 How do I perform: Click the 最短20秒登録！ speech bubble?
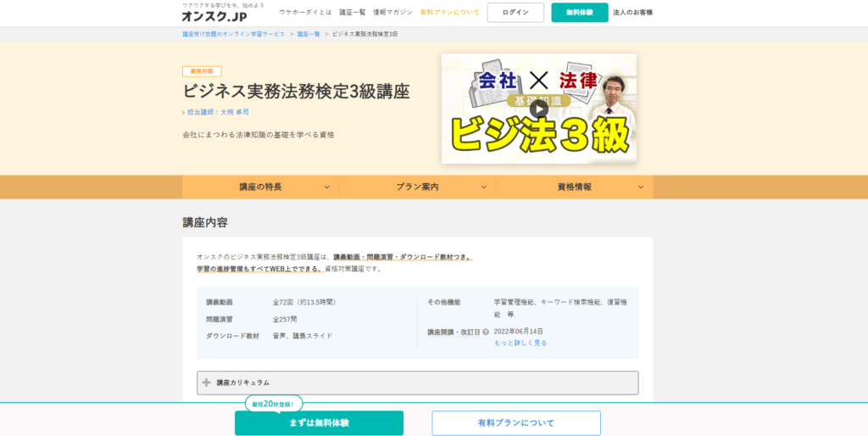(x=274, y=405)
